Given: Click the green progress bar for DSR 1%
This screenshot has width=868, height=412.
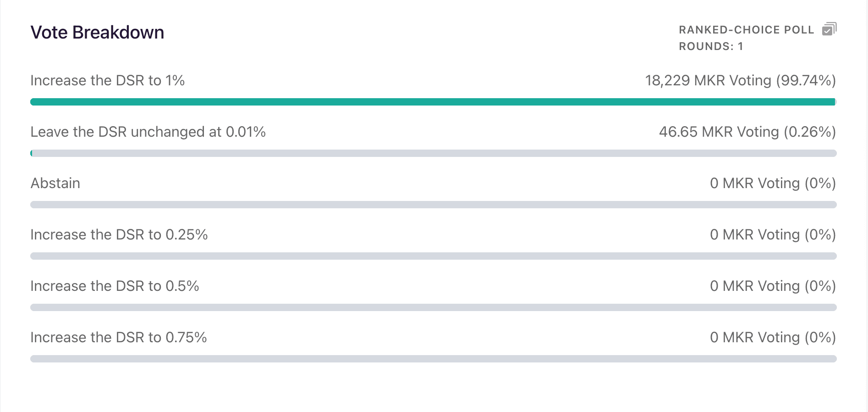Looking at the screenshot, I should click(x=433, y=102).
